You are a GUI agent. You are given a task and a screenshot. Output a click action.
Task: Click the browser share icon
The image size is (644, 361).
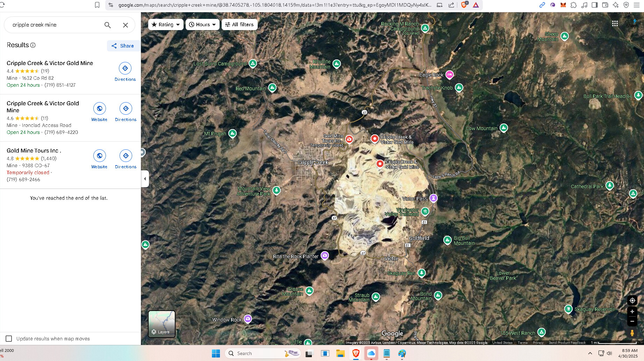pyautogui.click(x=451, y=5)
